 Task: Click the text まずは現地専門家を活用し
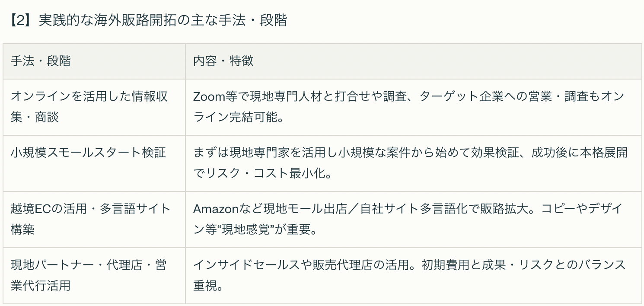click(265, 153)
